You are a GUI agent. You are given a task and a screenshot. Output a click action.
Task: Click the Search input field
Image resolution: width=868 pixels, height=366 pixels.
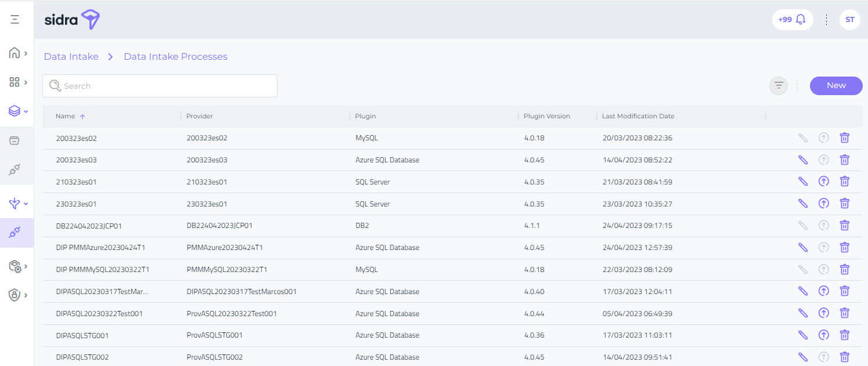tap(165, 86)
